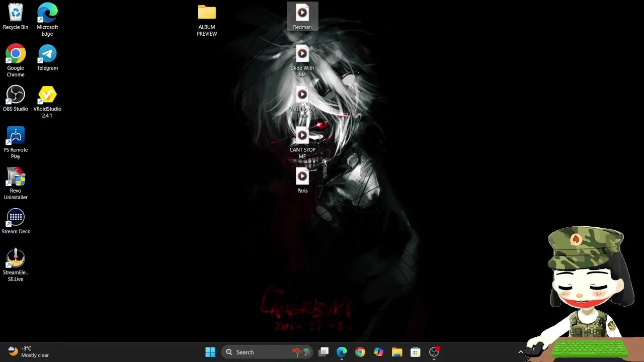Select the StreamElements SE.Live shortcut

[x=16, y=265]
